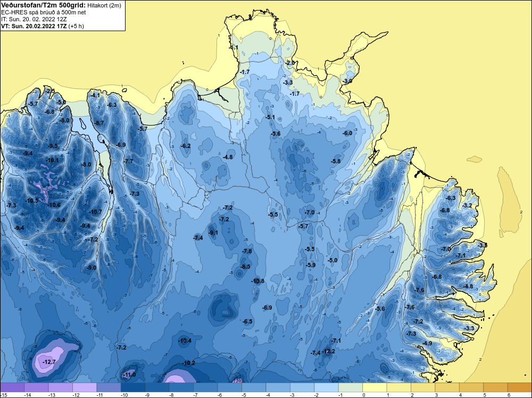Image resolution: width=532 pixels, height=398 pixels.
Task: Click orange legend swatch right of 6
Action: point(519,387)
